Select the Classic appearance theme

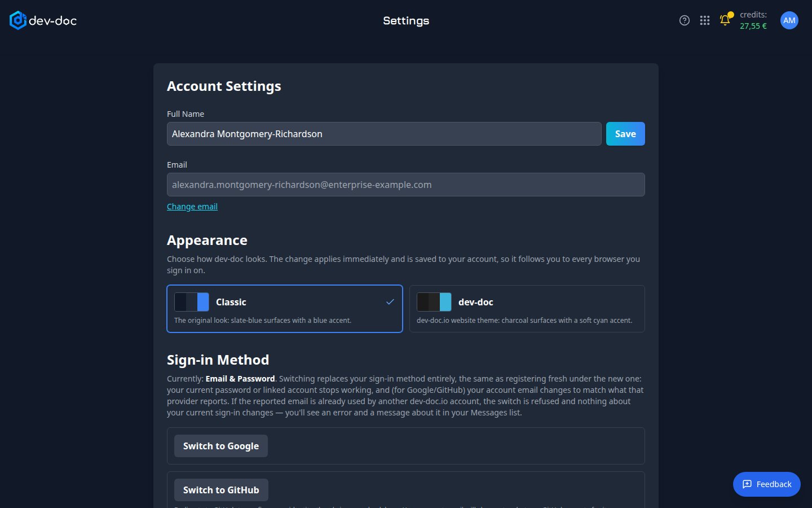[x=285, y=309]
